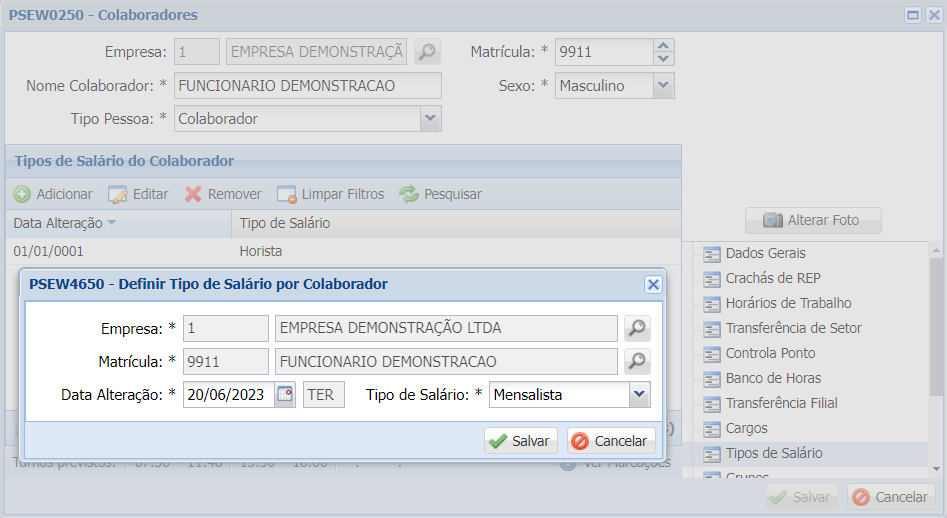Click the Matrícula 9911 field in Colaboradores window
This screenshot has height=518, width=947.
(604, 52)
